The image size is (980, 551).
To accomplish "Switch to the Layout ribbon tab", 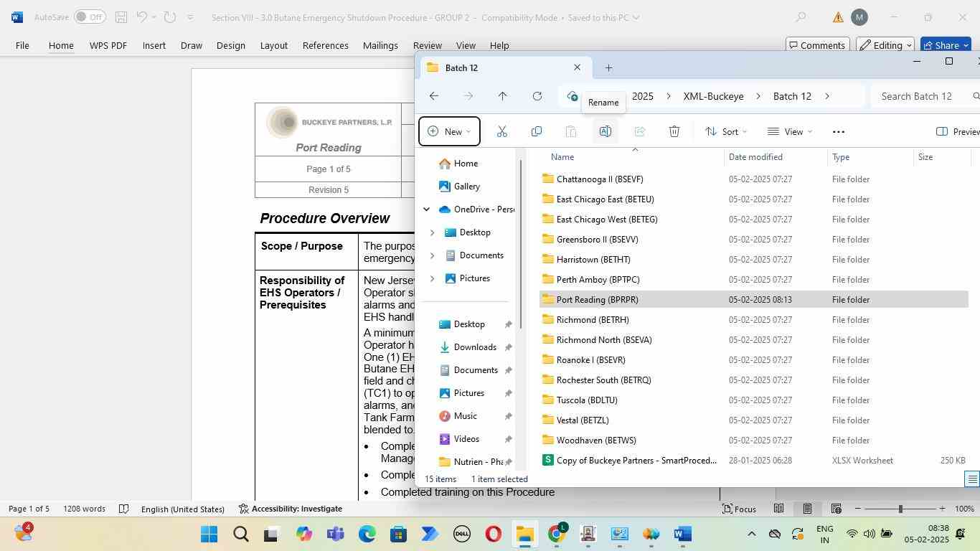I will (x=273, y=45).
